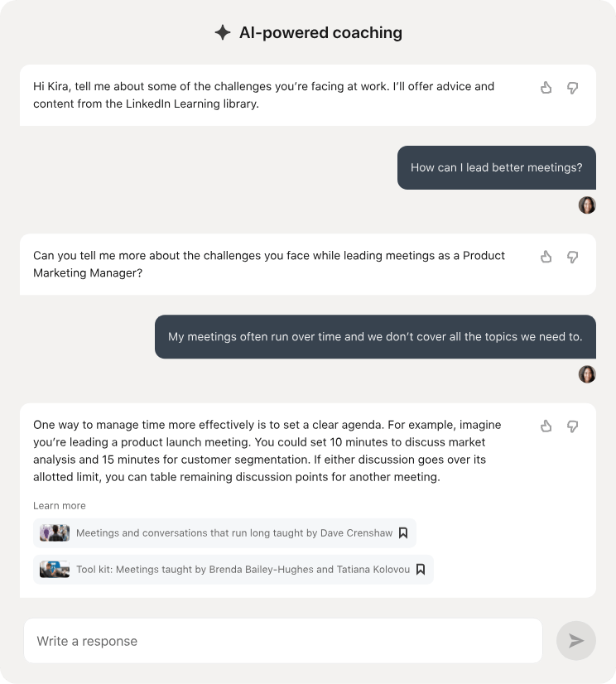
Task: Click the AI sparkle icon in header
Action: [223, 32]
